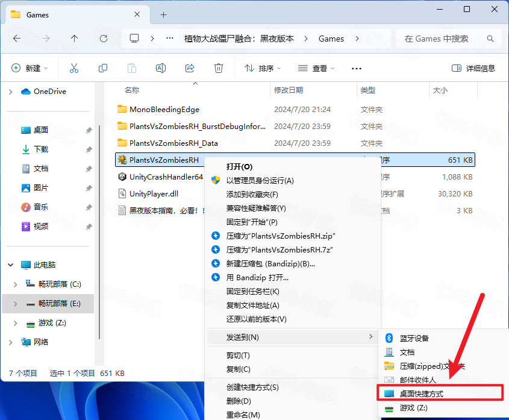Viewport: 509px width, 420px height.
Task: Expand the 畅玩部落 (E:) drive node
Action: (x=15, y=304)
